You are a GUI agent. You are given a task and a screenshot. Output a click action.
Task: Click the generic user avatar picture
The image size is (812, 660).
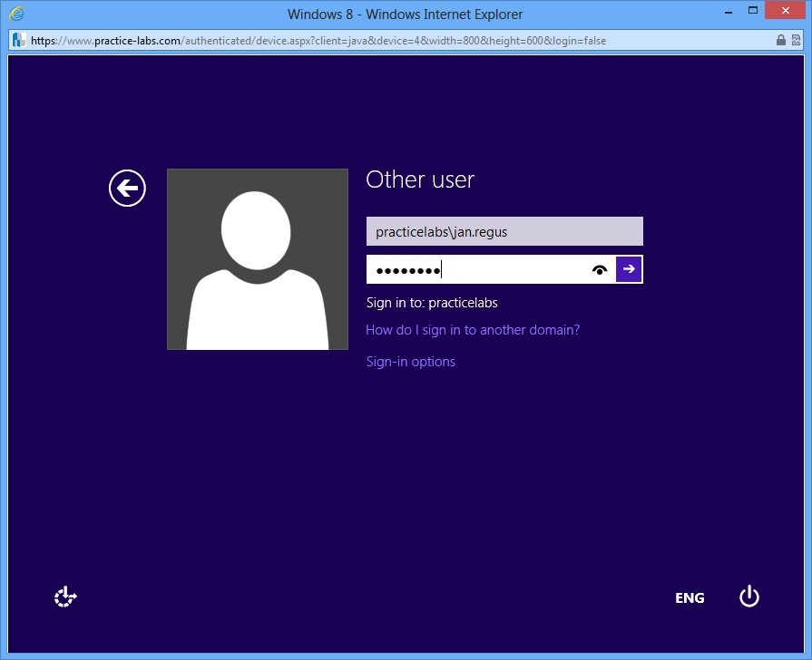click(x=257, y=258)
